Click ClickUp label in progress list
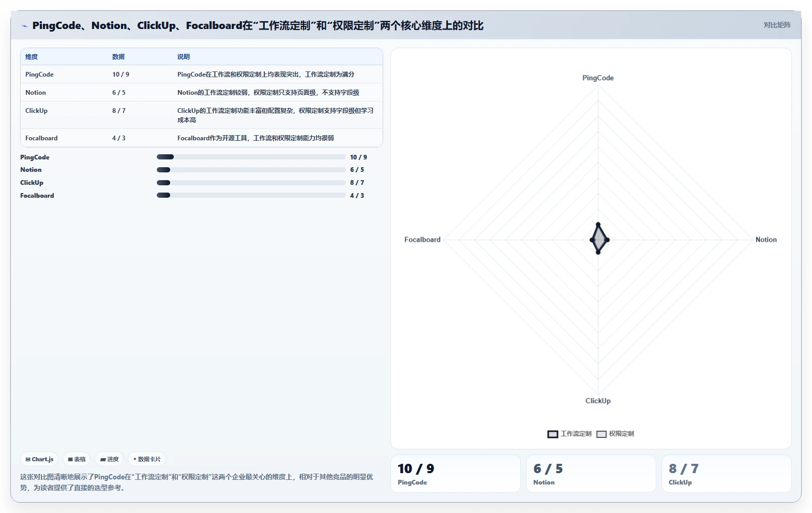This screenshot has width=812, height=513. coord(32,183)
